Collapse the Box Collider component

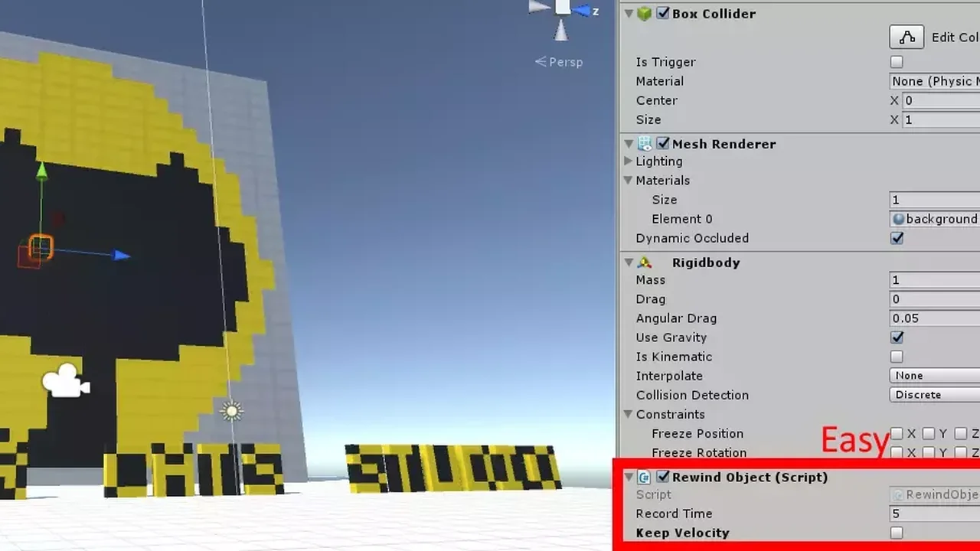click(629, 14)
